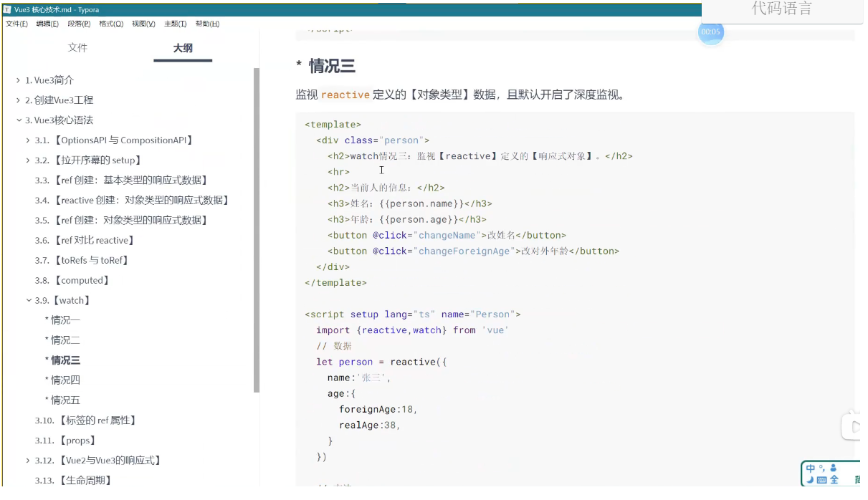Click the <hr> line in code block
The width and height of the screenshot is (868, 500).
point(339,172)
